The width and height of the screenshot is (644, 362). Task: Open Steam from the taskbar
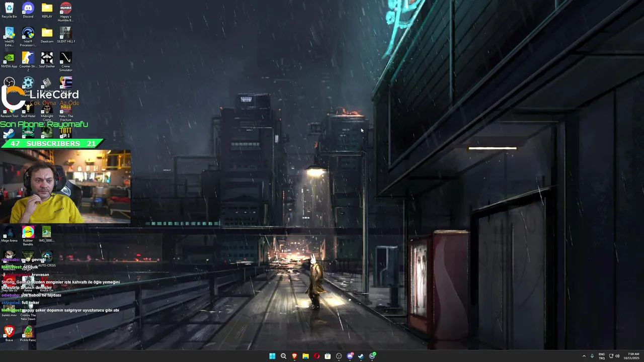click(x=361, y=356)
